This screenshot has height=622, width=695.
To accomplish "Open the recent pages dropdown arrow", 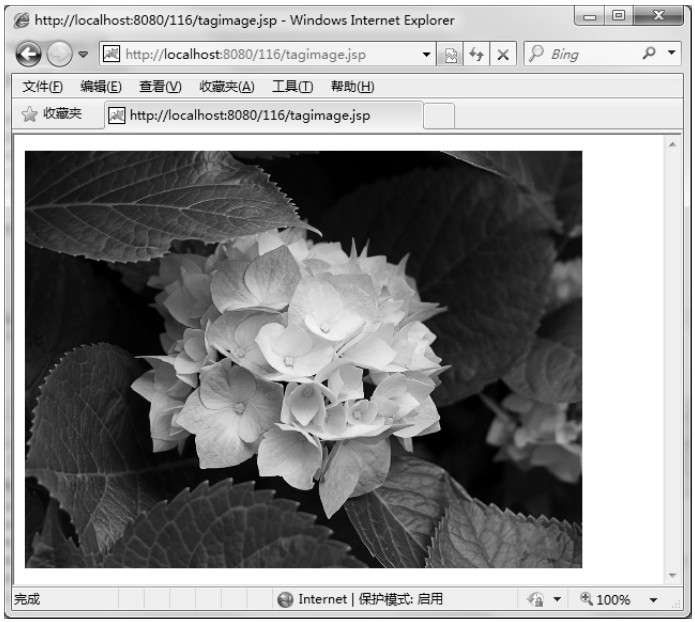I will pos(83,55).
